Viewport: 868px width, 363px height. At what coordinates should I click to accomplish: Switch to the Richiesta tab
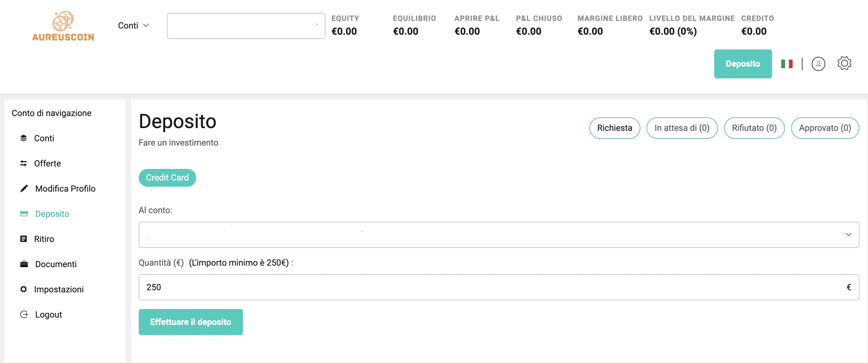point(614,128)
